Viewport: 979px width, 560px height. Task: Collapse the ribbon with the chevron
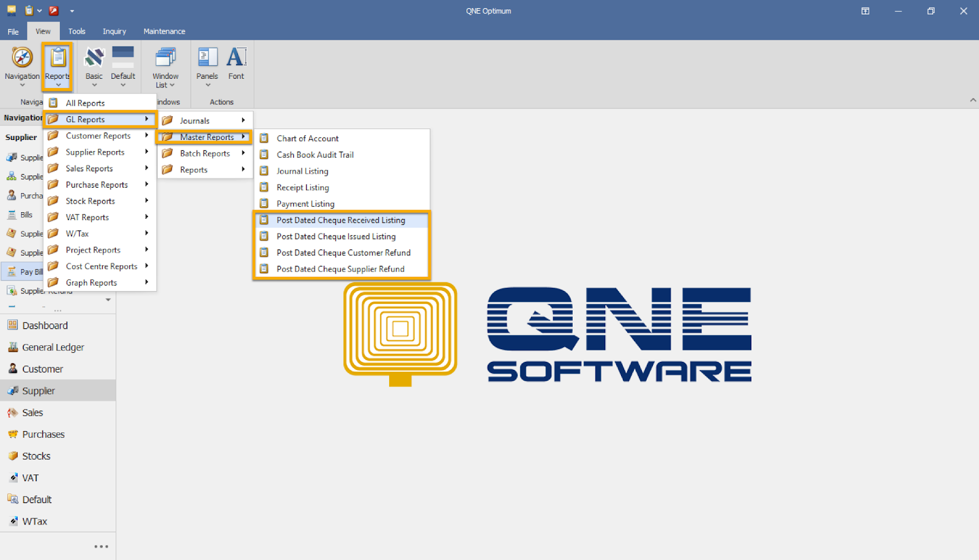pyautogui.click(x=973, y=100)
